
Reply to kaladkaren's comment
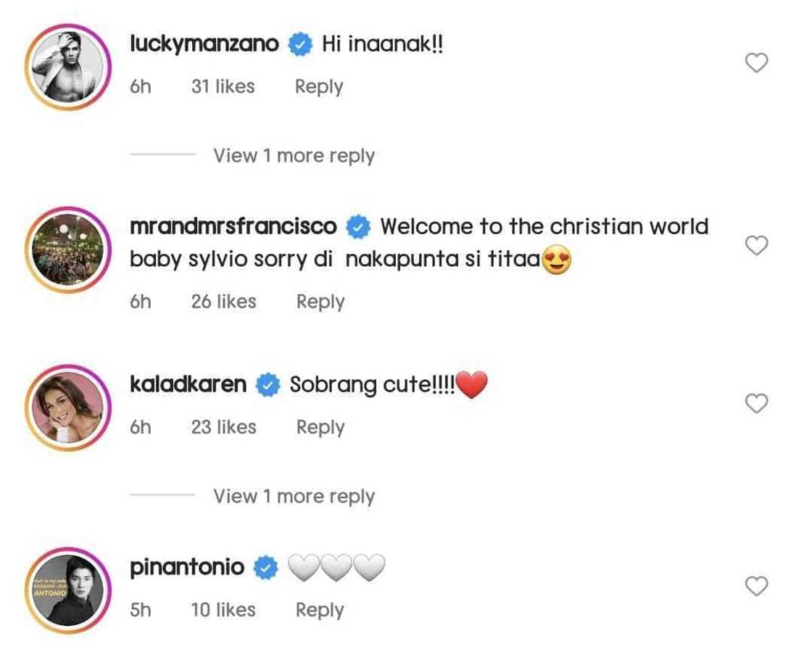tap(320, 428)
